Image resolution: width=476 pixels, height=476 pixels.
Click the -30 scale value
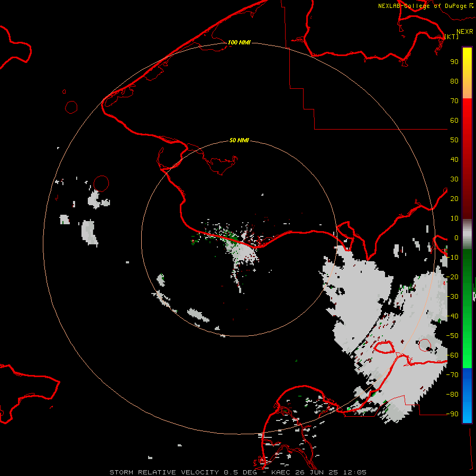[452, 297]
